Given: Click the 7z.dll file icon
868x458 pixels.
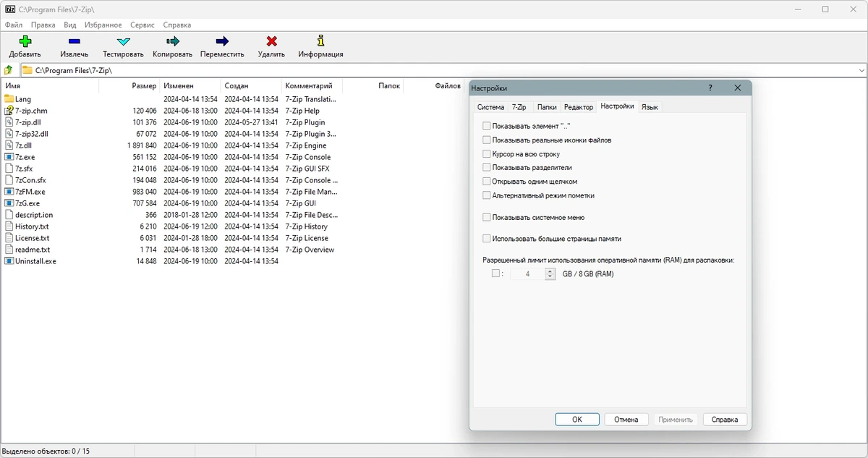Looking at the screenshot, I should [9, 145].
